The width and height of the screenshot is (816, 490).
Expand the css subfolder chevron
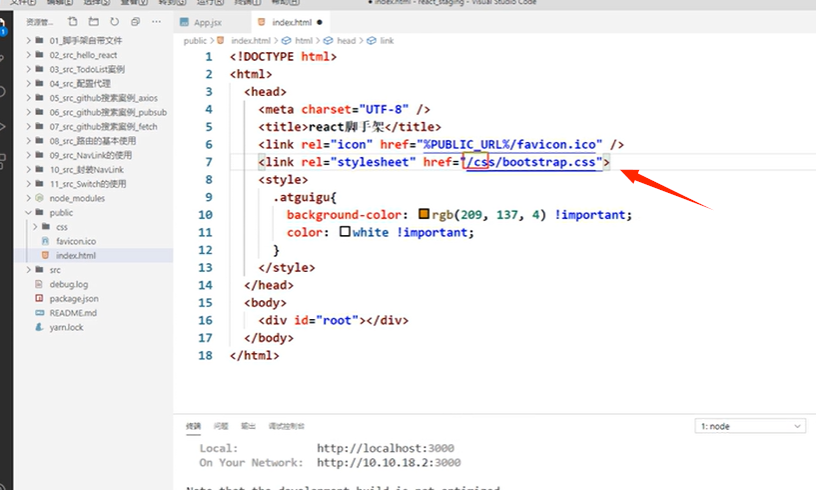[x=35, y=227]
